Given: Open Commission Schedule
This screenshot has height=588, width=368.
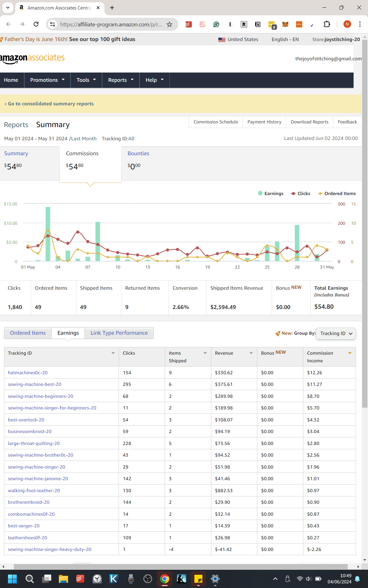Looking at the screenshot, I should click(216, 122).
